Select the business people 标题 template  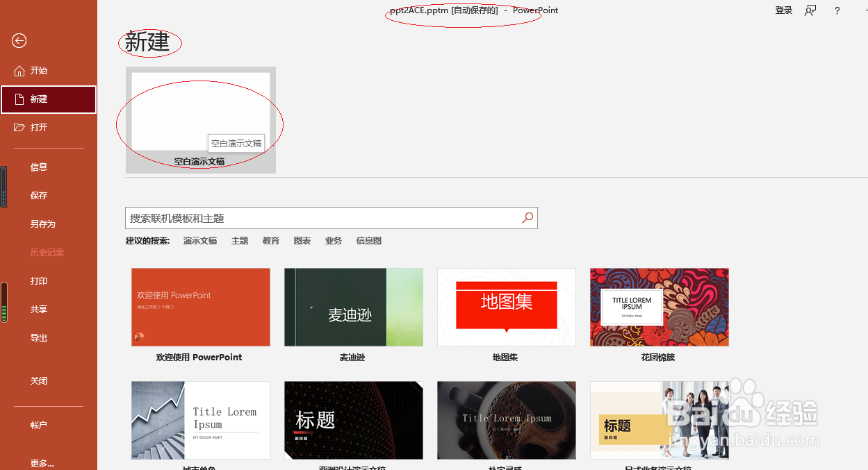660,420
